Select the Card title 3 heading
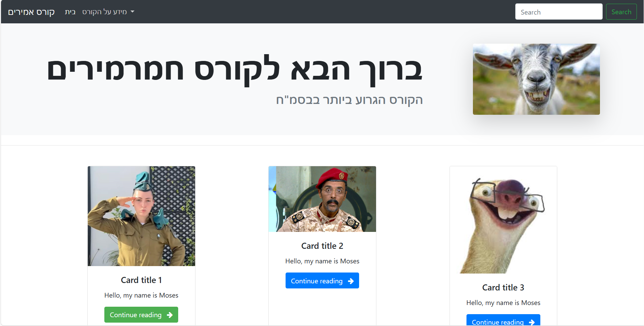644x326 pixels. (503, 287)
